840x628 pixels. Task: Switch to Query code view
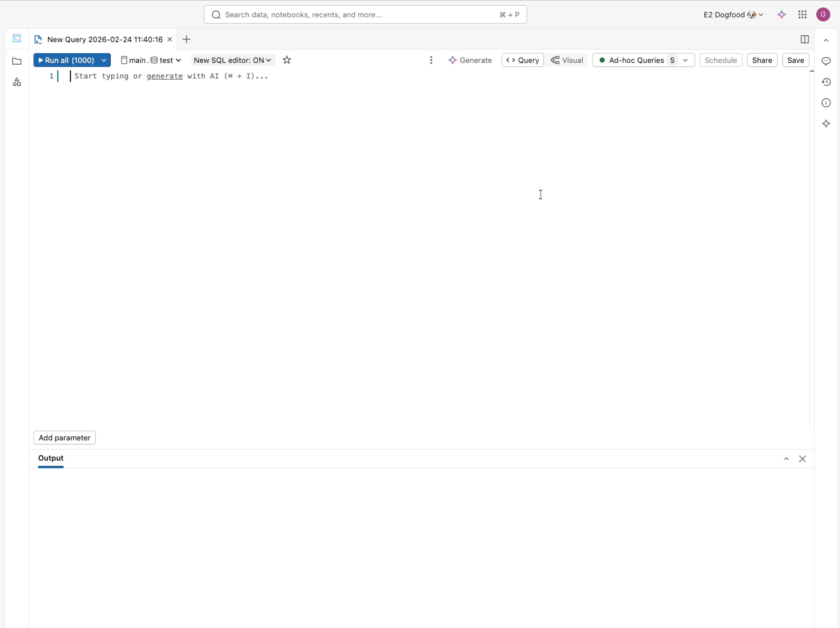pos(523,60)
